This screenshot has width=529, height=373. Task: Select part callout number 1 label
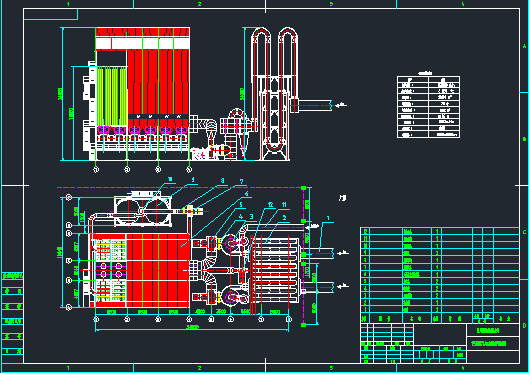[x=328, y=219]
